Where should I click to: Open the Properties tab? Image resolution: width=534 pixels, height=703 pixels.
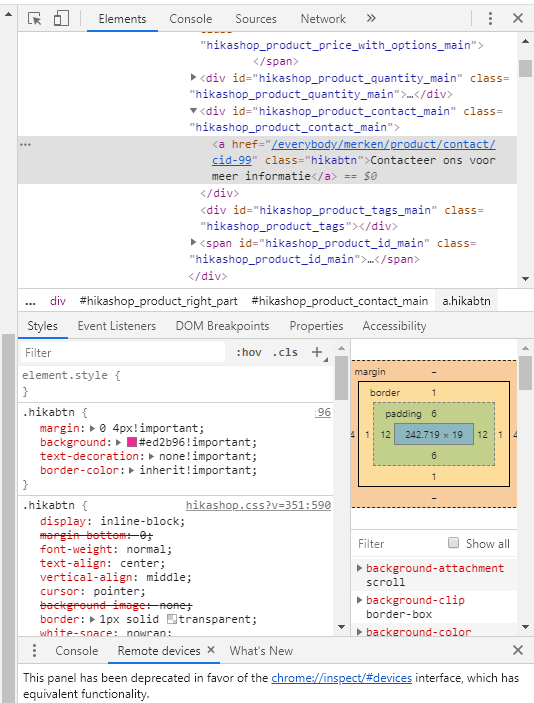click(316, 326)
